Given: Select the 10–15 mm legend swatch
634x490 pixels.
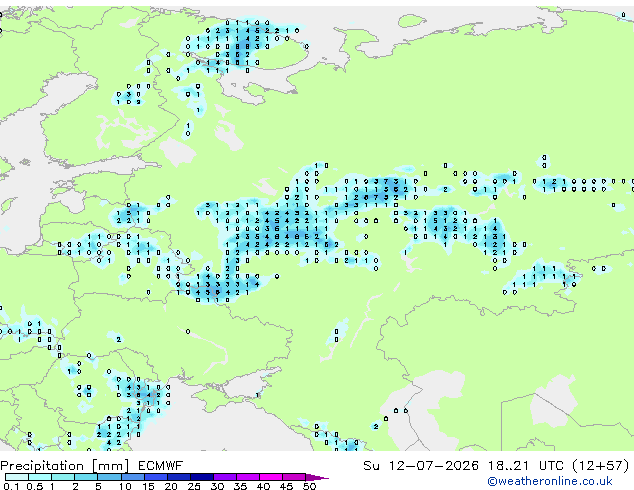Looking at the screenshot, I should pyautogui.click(x=132, y=477).
